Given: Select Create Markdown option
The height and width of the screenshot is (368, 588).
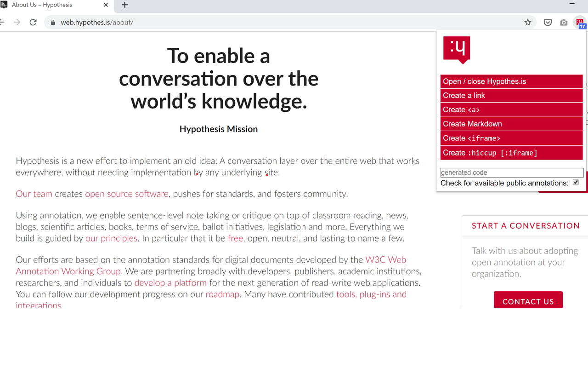Looking at the screenshot, I should 511,124.
